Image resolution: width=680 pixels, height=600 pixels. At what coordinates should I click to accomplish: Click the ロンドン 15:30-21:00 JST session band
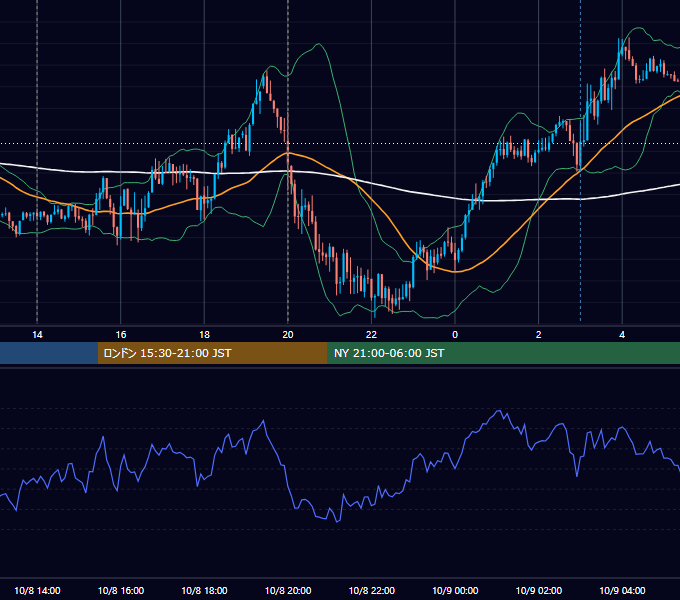coord(212,353)
